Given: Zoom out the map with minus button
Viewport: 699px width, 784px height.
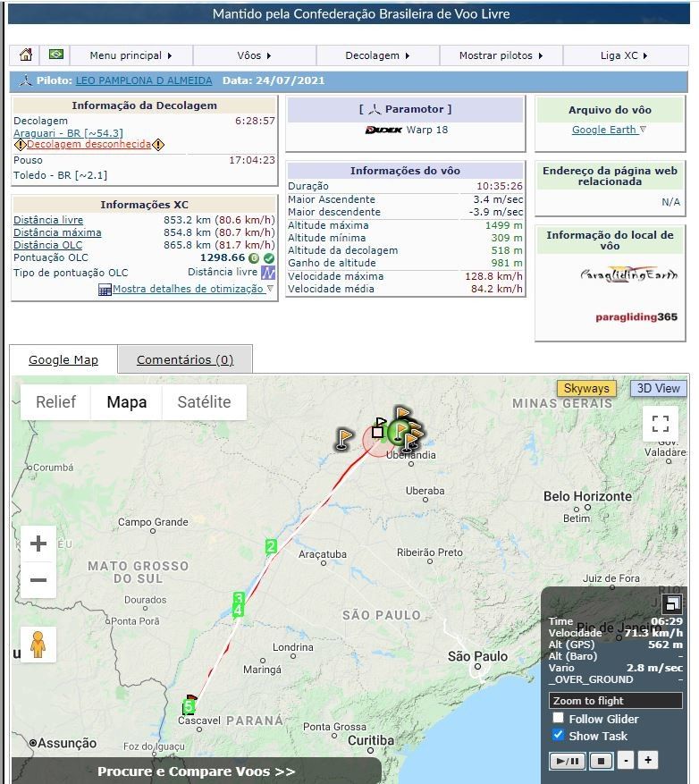Looking at the screenshot, I should (38, 580).
